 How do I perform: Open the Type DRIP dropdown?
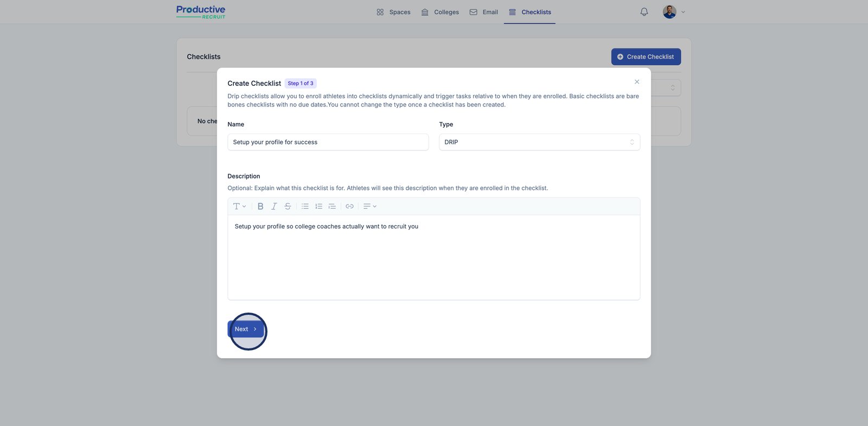coord(539,142)
